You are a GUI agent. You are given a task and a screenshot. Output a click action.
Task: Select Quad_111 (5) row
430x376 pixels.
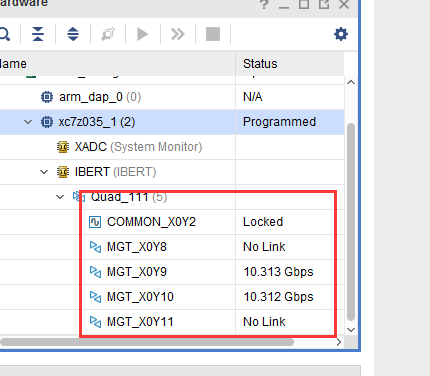[x=172, y=197]
